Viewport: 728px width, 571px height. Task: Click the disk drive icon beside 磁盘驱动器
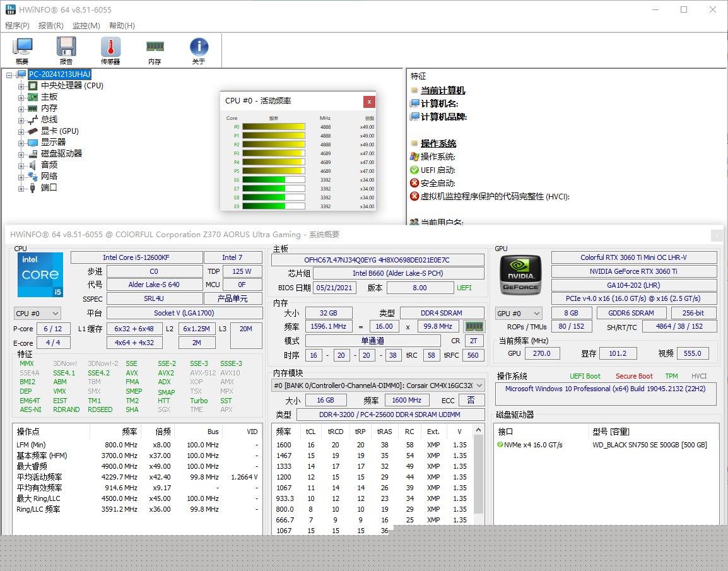click(33, 154)
